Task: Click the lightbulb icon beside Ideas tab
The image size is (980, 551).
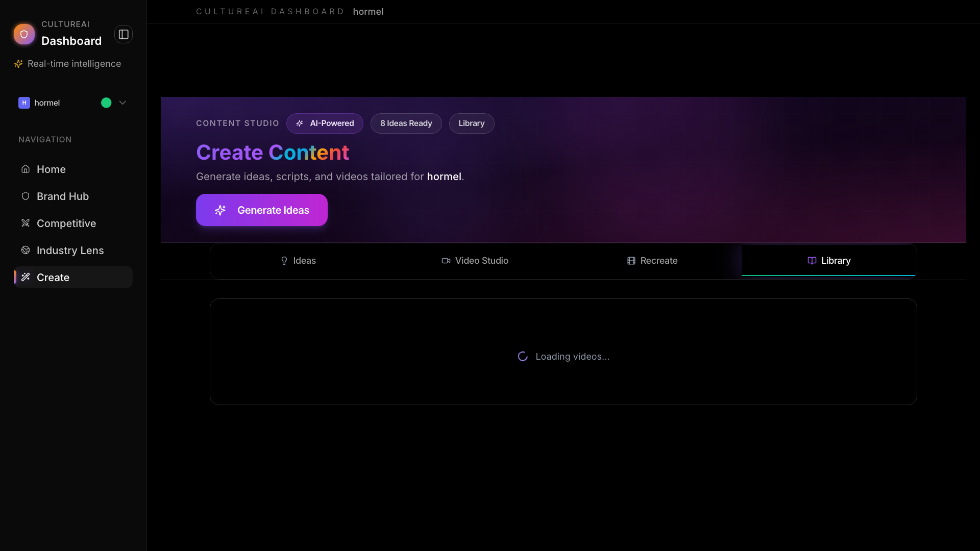Action: coord(284,260)
